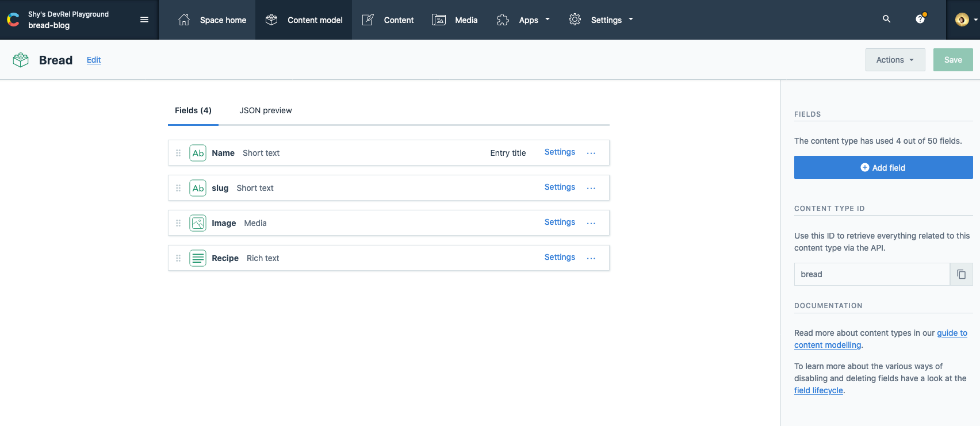980x426 pixels.
Task: Open the help question mark icon
Action: point(920,19)
